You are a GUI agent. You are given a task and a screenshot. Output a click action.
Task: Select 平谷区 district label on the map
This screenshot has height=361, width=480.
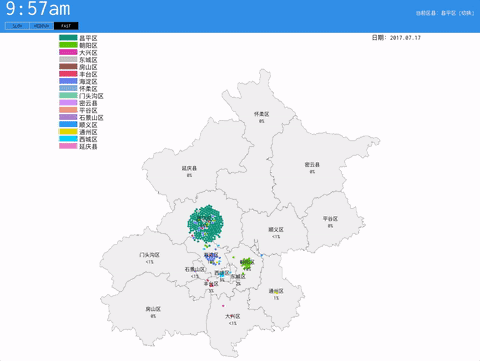coord(330,219)
